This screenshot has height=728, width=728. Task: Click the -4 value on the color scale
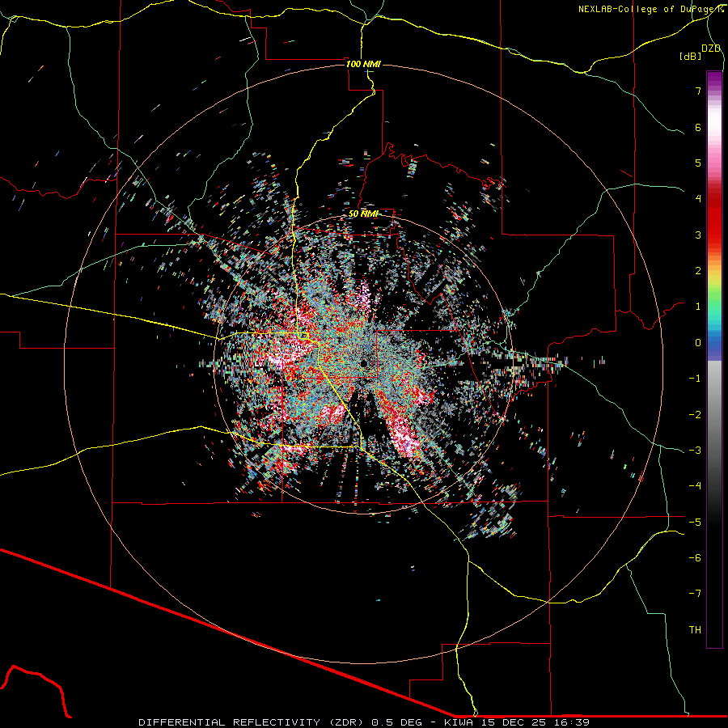[695, 486]
